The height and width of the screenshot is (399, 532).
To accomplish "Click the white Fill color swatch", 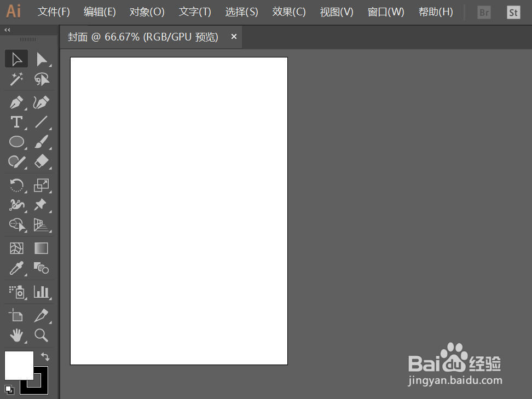I will [19, 366].
